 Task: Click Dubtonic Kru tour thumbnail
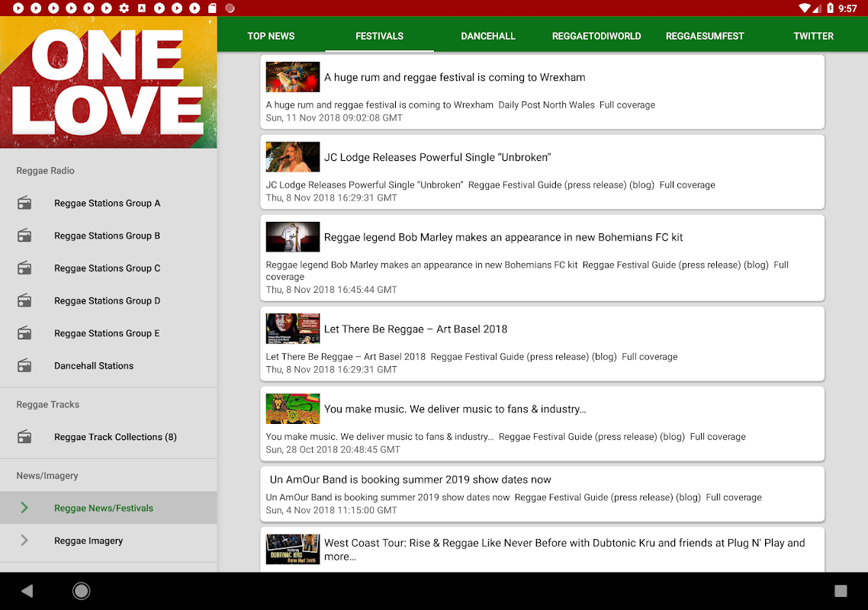click(293, 549)
